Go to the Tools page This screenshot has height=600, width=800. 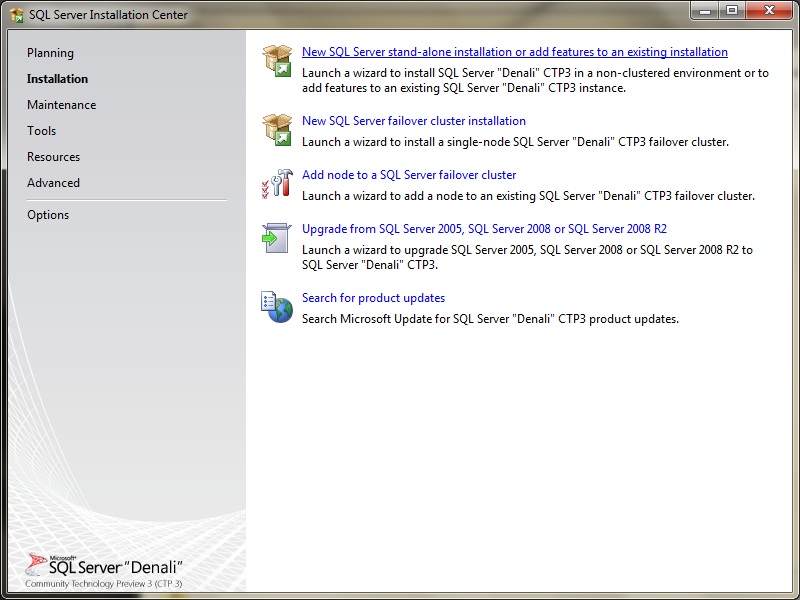click(41, 131)
